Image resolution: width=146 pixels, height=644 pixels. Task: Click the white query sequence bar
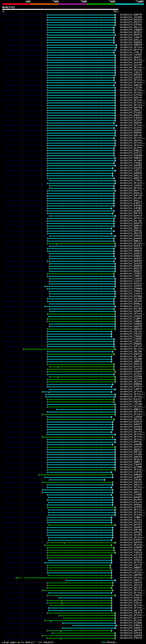click(60, 9)
